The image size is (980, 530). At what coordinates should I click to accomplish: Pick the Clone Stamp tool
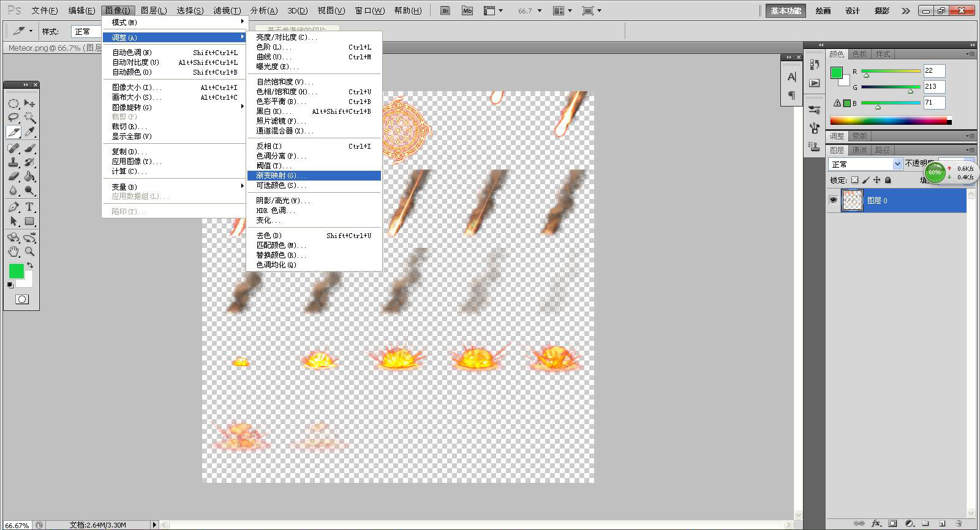tap(13, 163)
